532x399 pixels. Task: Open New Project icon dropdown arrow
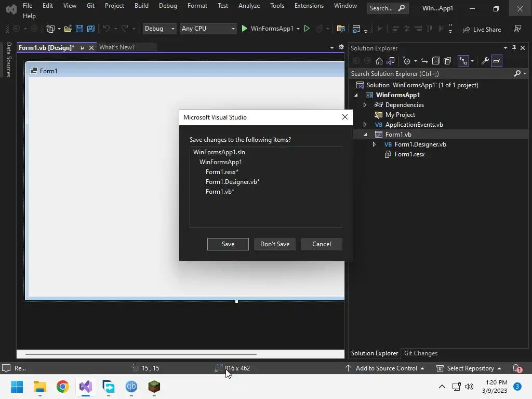click(x=59, y=29)
